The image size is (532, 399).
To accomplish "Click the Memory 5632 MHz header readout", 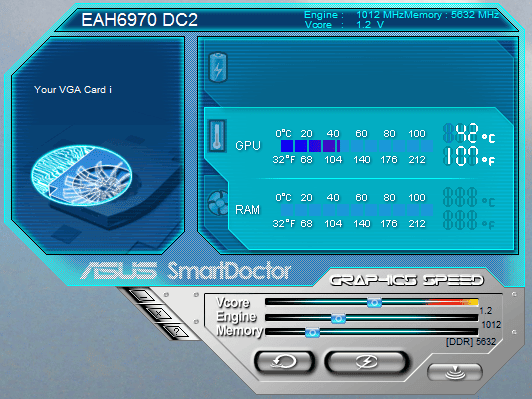I will 452,15.
